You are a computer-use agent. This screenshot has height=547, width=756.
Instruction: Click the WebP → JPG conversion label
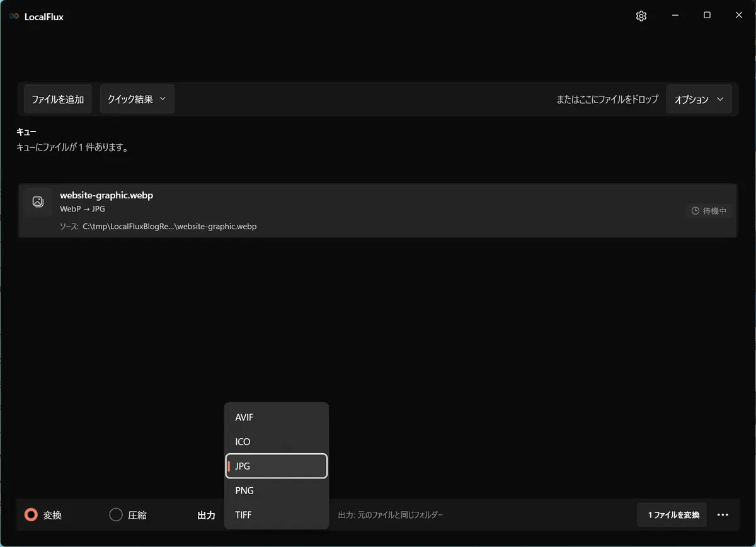pos(83,208)
